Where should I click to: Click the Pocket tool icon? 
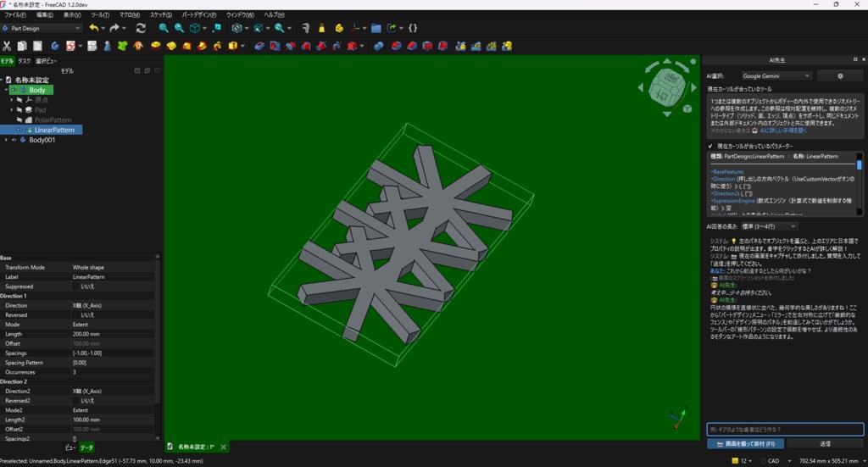coord(259,46)
